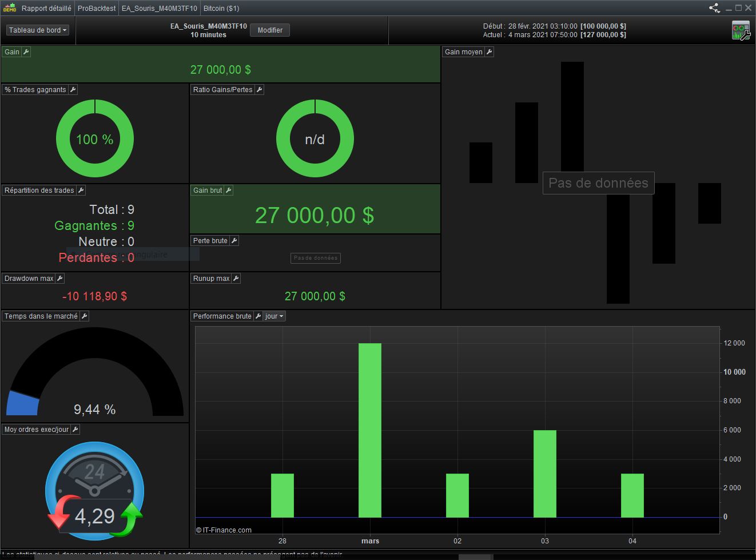Open the report settings icon at top right

coord(741,30)
